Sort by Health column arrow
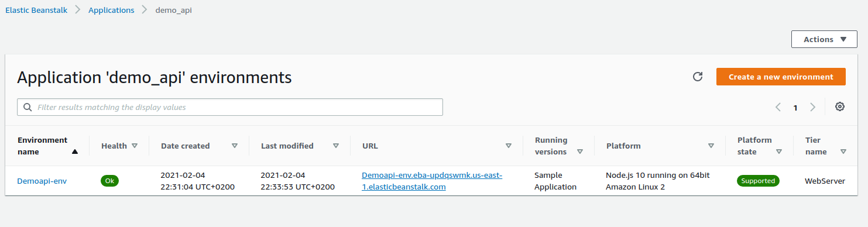868x227 pixels. point(135,146)
